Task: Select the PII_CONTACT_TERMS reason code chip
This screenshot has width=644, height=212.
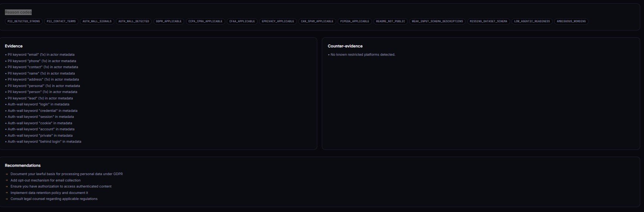Action: click(x=61, y=21)
